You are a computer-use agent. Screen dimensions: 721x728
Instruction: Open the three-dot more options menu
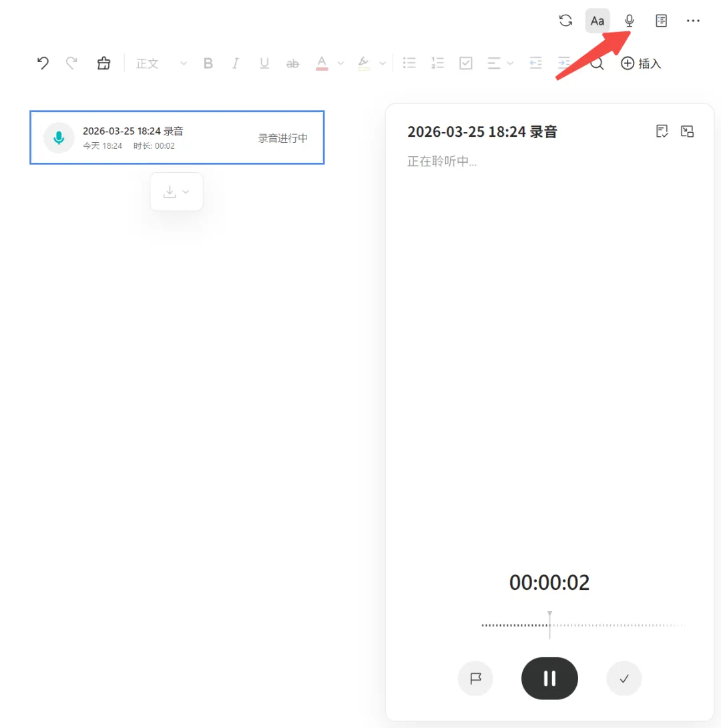[693, 21]
